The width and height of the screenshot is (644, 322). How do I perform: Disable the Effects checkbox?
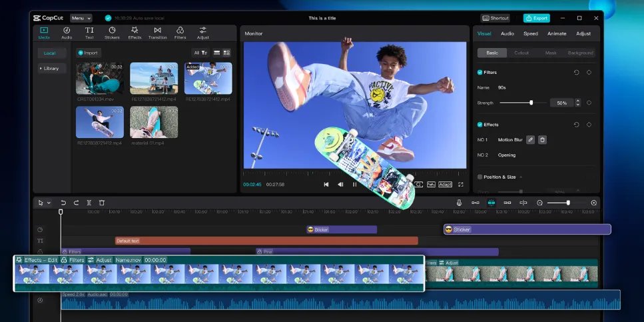pyautogui.click(x=480, y=125)
